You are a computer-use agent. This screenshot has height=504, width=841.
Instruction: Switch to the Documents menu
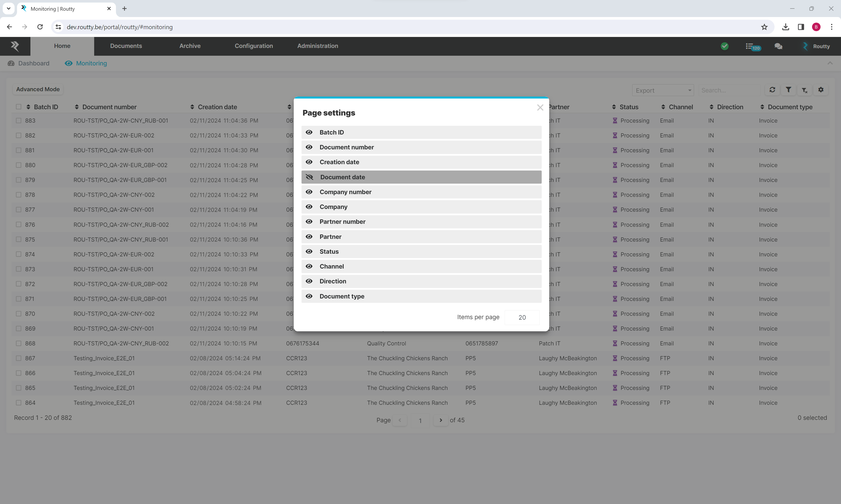pyautogui.click(x=126, y=46)
